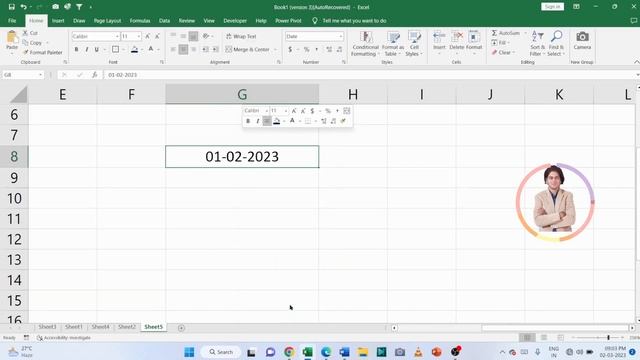
Task: Click the Increase Decimal icon
Action: pyautogui.click(x=329, y=49)
